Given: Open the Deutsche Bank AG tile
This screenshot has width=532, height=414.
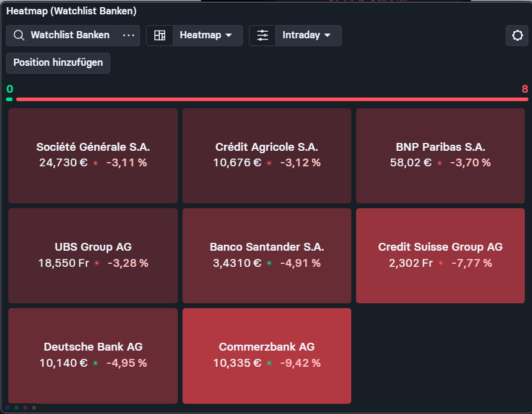Looking at the screenshot, I should coord(93,356).
